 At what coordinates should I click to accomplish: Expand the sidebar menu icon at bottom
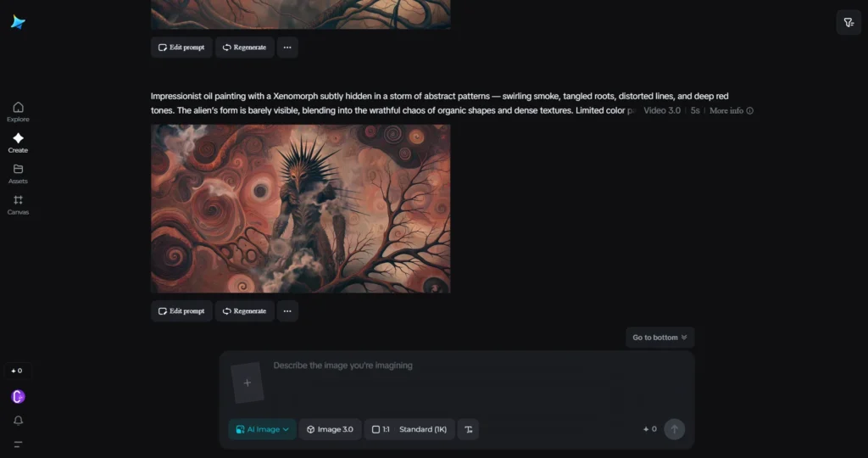18,444
